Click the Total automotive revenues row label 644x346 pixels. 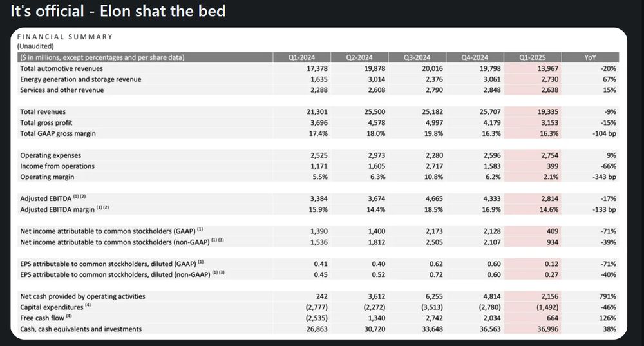coord(62,69)
